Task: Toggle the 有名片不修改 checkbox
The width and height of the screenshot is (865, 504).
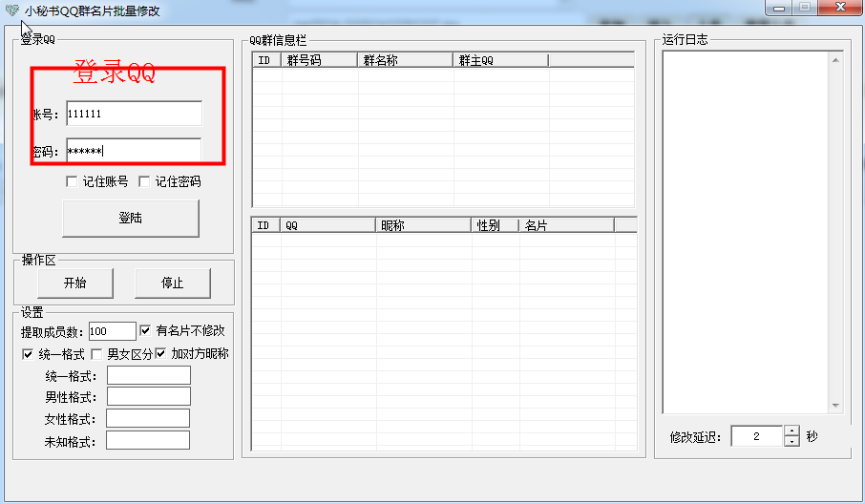Action: click(145, 330)
